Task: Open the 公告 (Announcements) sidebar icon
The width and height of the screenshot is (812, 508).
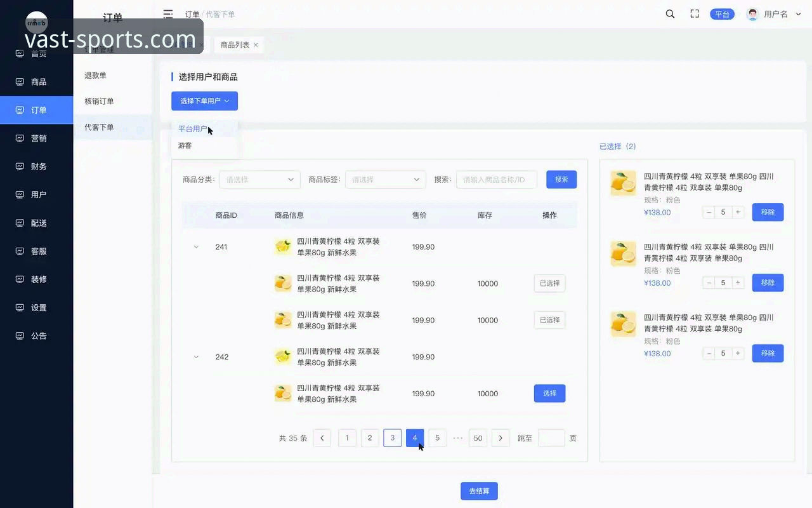Action: 19,335
